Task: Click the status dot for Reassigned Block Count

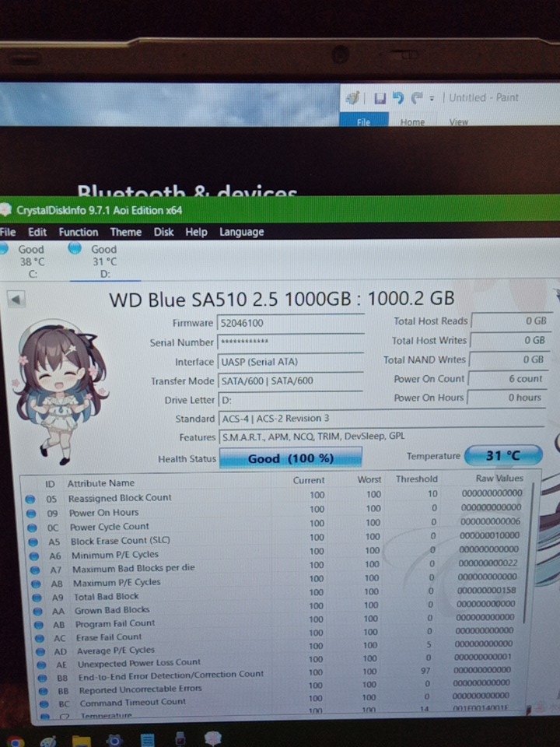Action: [30, 499]
